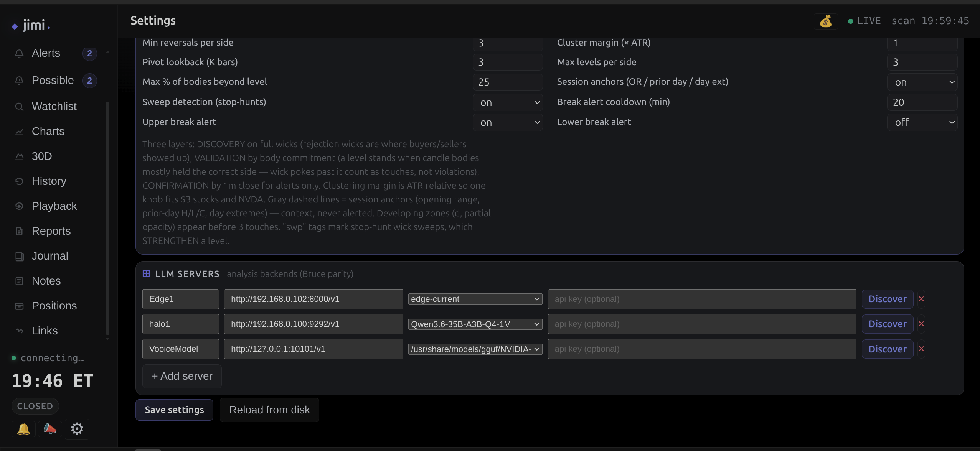The height and width of the screenshot is (451, 980).
Task: Click the VooiceModel server name field
Action: [x=181, y=349]
